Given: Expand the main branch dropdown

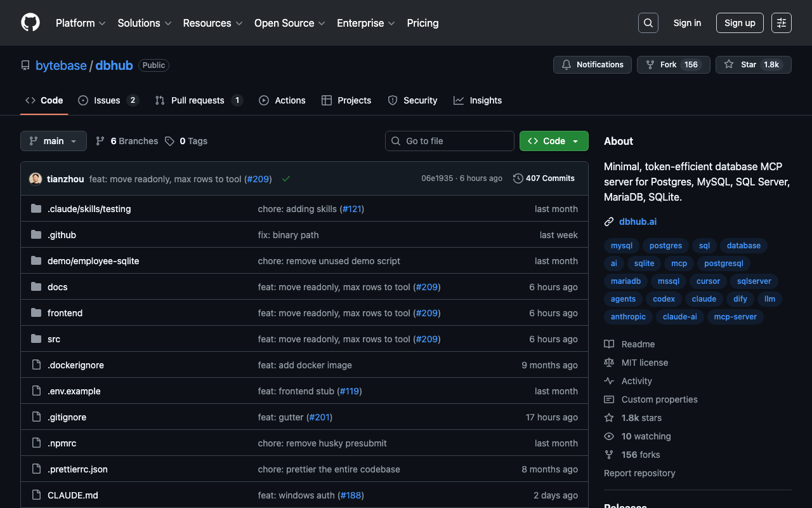Looking at the screenshot, I should 53,141.
